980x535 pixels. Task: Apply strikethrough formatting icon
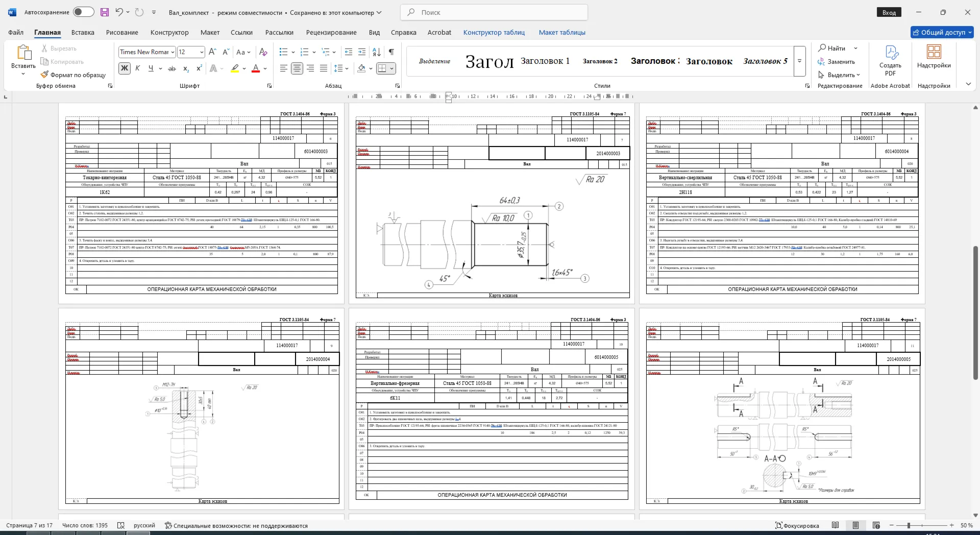pos(172,68)
